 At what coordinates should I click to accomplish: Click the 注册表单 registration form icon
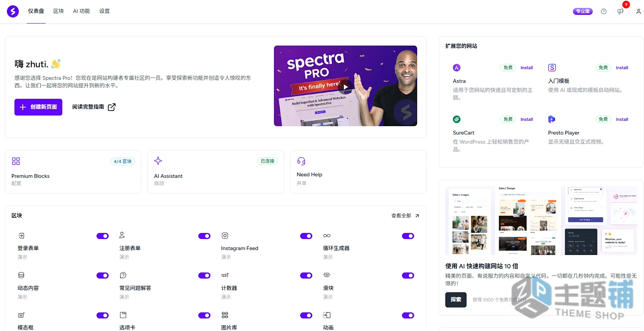pos(122,235)
